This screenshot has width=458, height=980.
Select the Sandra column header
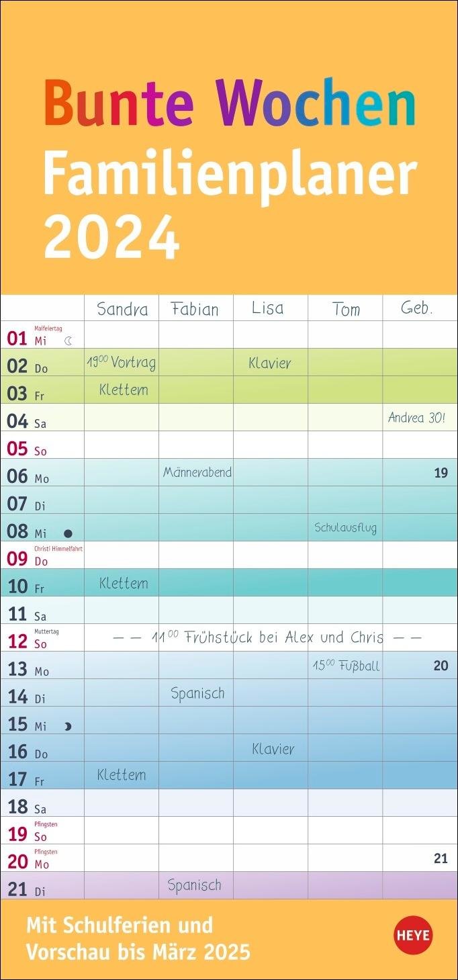(x=122, y=309)
